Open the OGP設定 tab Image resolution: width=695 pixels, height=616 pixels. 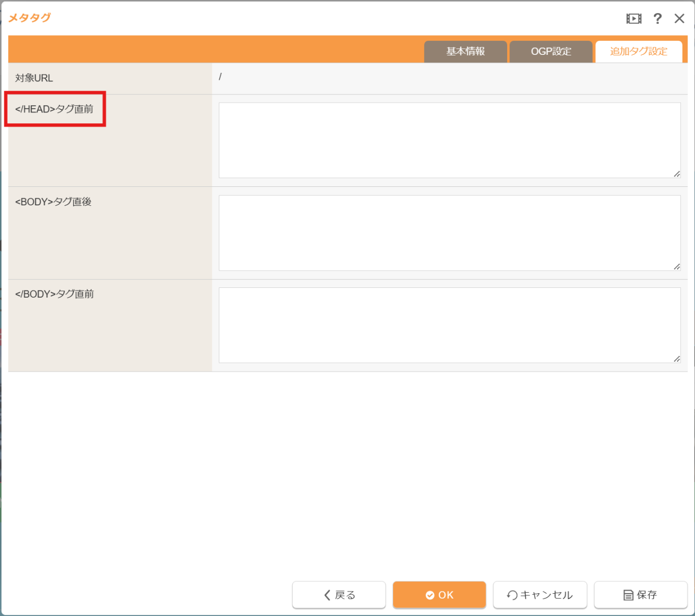pyautogui.click(x=551, y=52)
